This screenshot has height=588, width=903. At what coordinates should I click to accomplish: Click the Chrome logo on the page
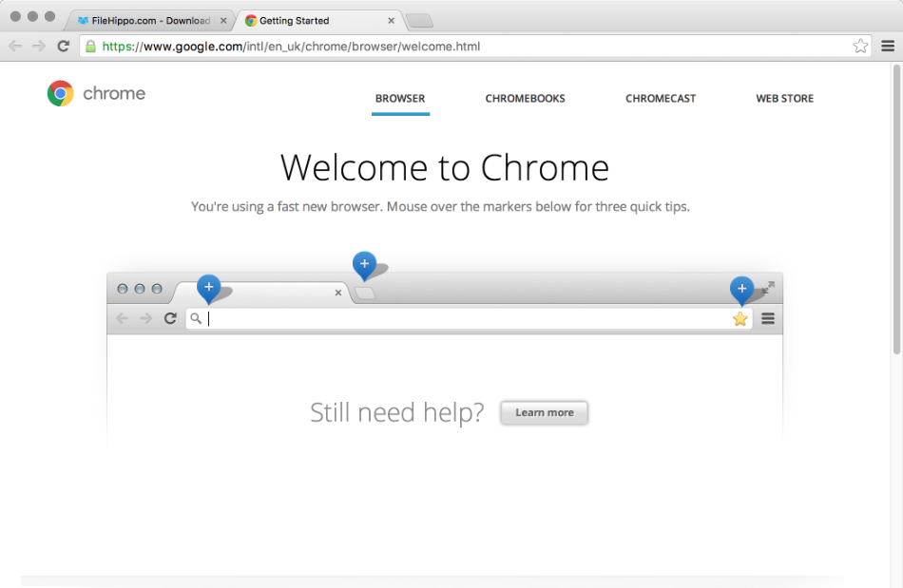pyautogui.click(x=61, y=93)
